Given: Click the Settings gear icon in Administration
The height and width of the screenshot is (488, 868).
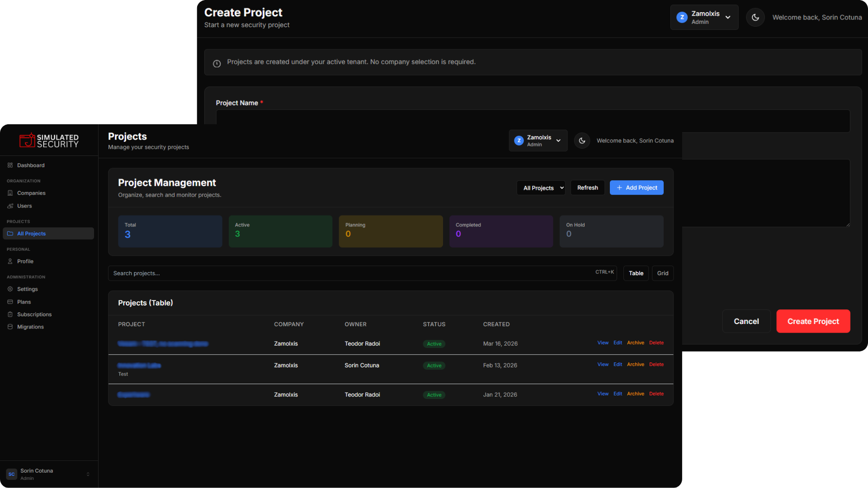Looking at the screenshot, I should [10, 289].
